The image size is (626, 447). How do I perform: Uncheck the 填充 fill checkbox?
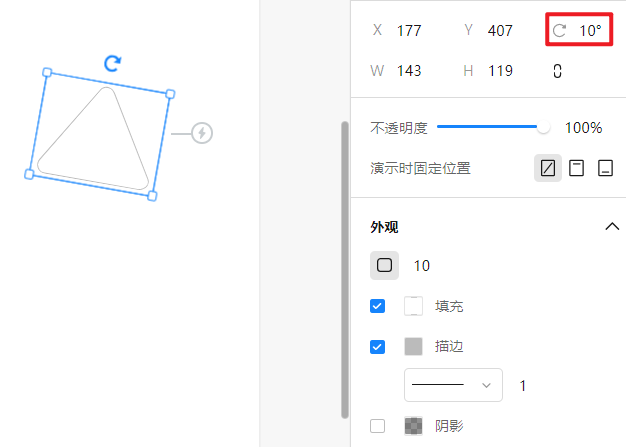click(378, 306)
